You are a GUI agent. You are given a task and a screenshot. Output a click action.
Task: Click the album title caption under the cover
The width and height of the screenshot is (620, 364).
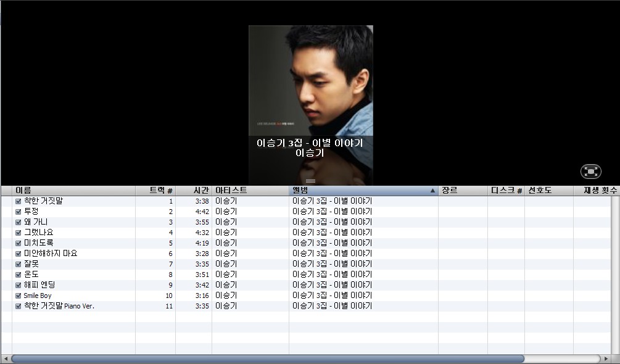coord(310,143)
